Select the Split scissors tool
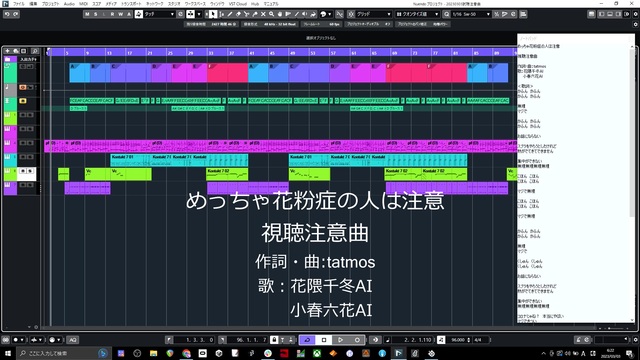The height and width of the screenshot is (360, 640). coord(247,14)
